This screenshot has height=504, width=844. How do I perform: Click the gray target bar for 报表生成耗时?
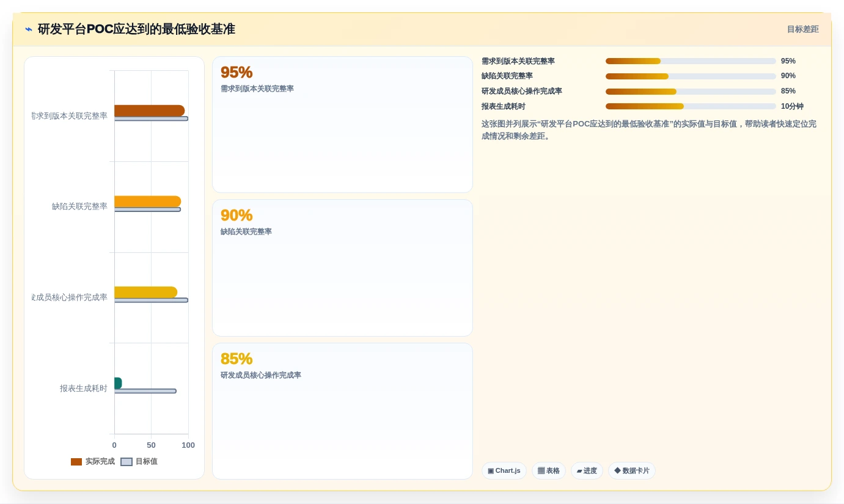pos(145,391)
